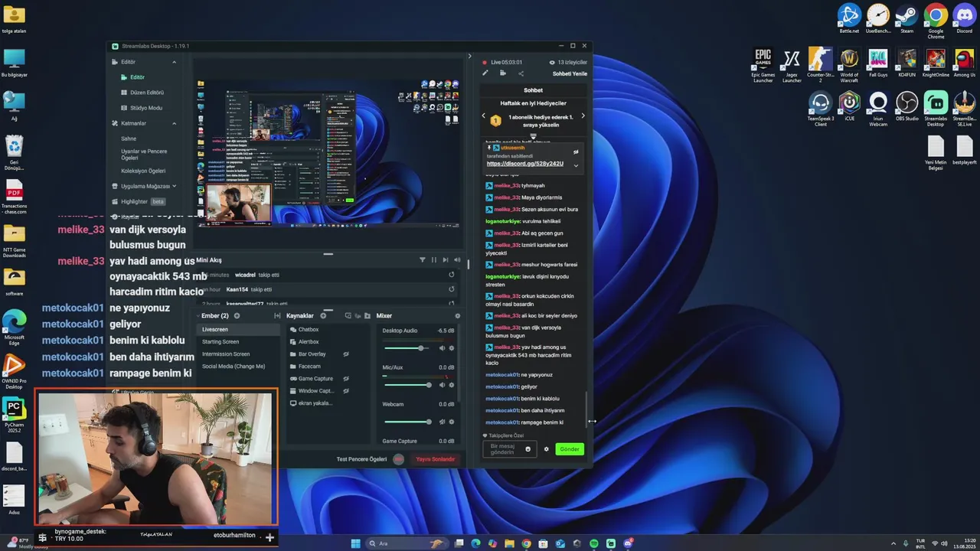This screenshot has width=980, height=551.
Task: Expand the pinned message chevron
Action: coord(576,165)
